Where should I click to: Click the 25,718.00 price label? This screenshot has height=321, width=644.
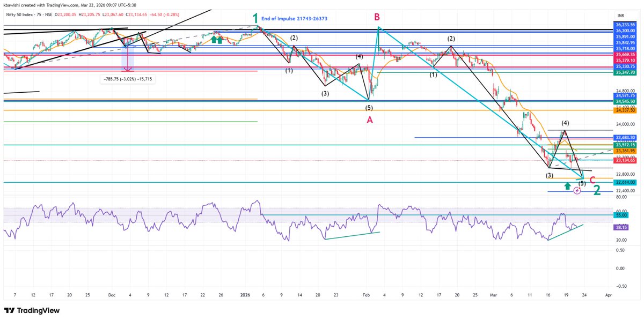coord(626,48)
